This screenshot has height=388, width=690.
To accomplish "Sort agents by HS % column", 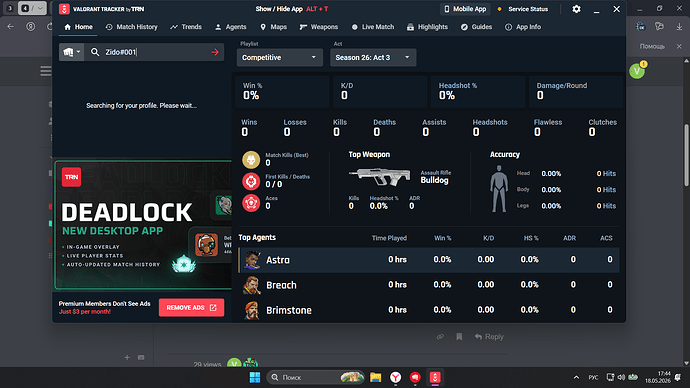I will 531,238.
